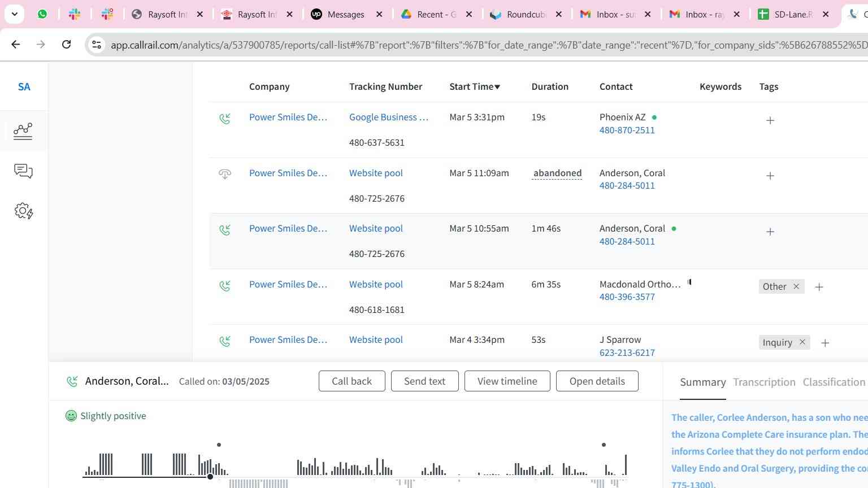The image size is (868, 488).
Task: Click second highlight marker above waveform
Action: pyautogui.click(x=604, y=445)
